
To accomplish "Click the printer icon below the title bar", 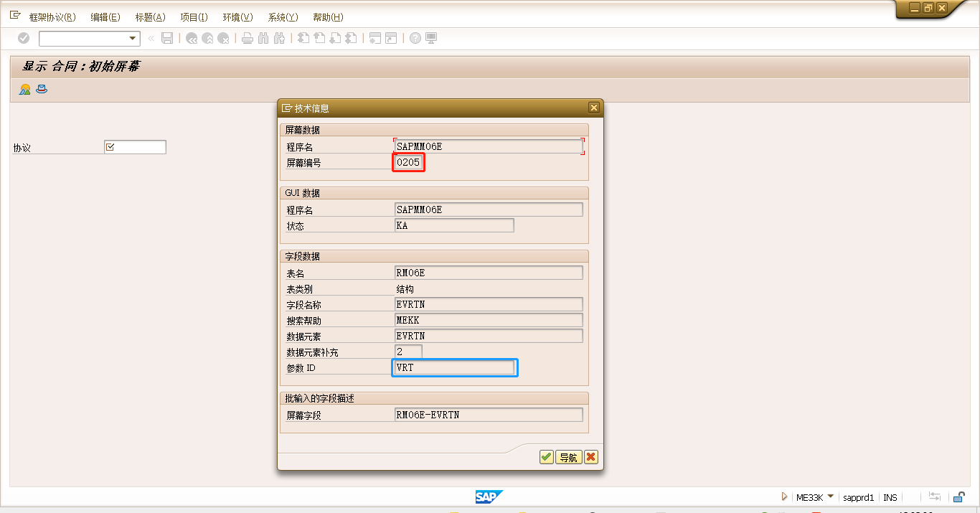I will click(x=41, y=89).
